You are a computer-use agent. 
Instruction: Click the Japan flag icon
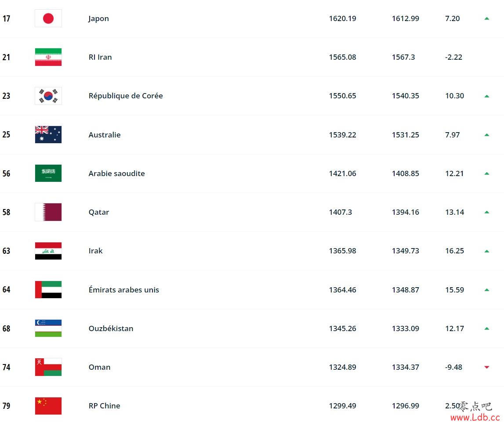click(x=48, y=18)
